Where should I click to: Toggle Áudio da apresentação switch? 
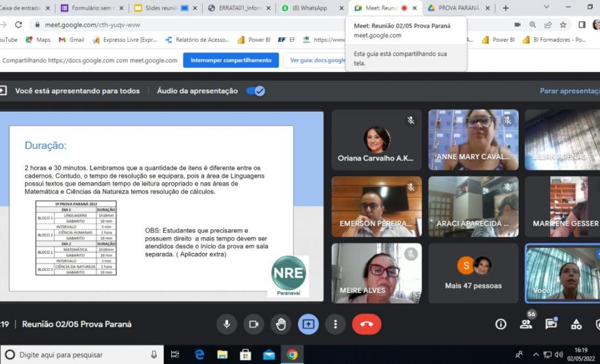coord(256,91)
